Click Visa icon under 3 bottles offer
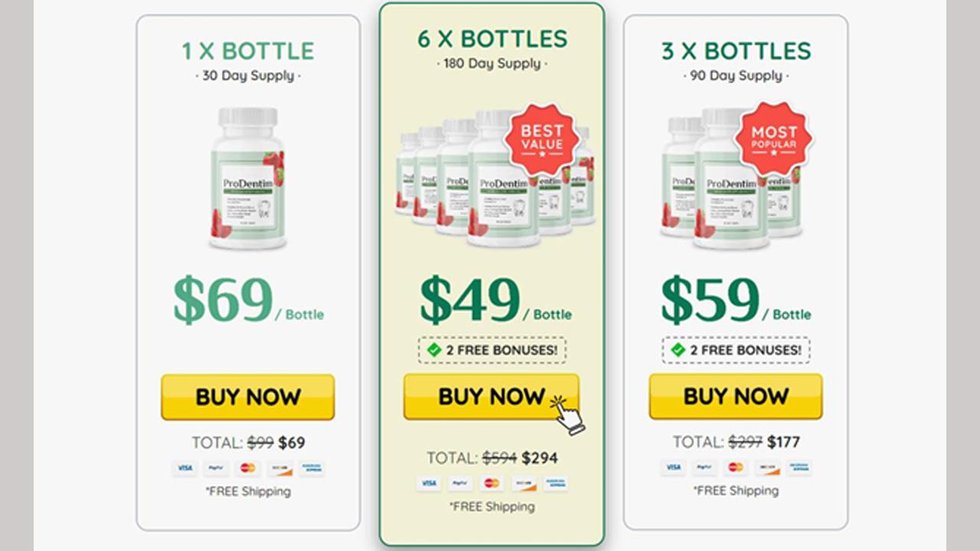Image resolution: width=980 pixels, height=551 pixels. coord(673,467)
